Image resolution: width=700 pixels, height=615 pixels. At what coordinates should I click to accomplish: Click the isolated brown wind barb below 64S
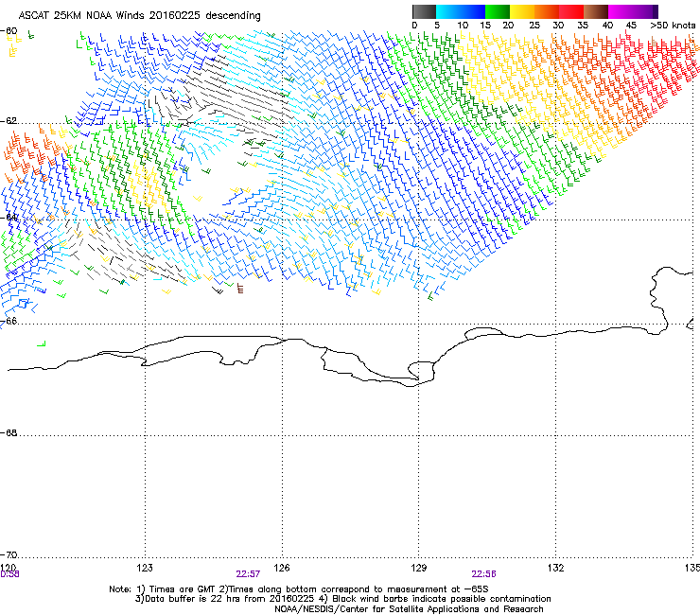[240, 288]
